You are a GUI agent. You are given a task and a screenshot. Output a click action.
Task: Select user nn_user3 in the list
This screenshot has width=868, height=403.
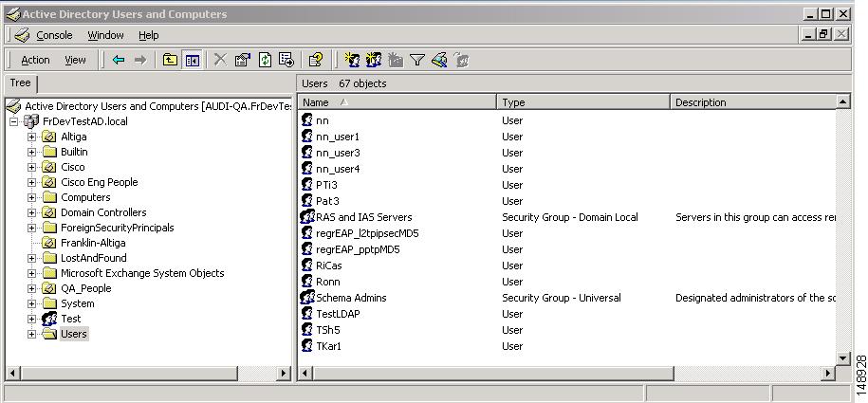[338, 153]
